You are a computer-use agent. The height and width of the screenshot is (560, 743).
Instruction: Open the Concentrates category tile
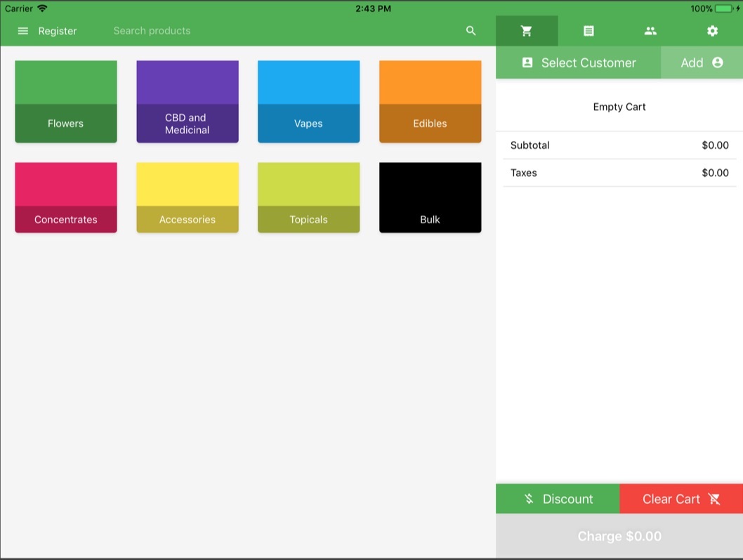[66, 197]
